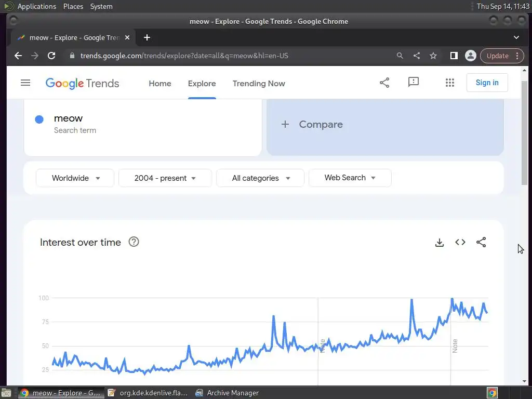532x399 pixels.
Task: Select the Explore tab
Action: point(202,84)
